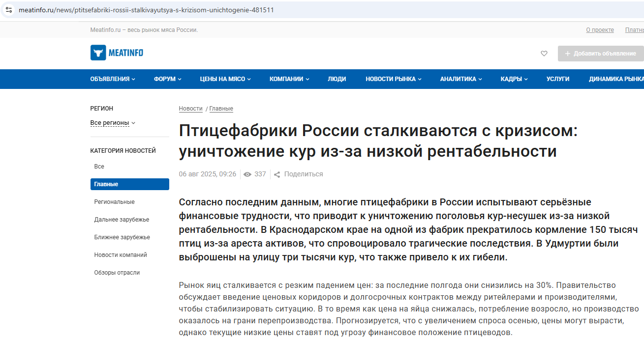Image resolution: width=644 pixels, height=338 pixels.
Task: Open the Цены на мясо dropdown
Action: coord(225,79)
